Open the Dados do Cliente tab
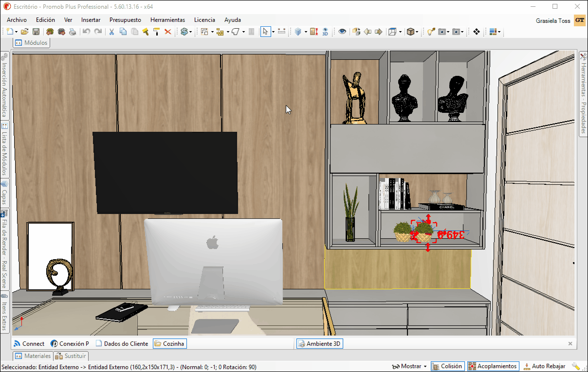588x372 pixels. [x=122, y=344]
